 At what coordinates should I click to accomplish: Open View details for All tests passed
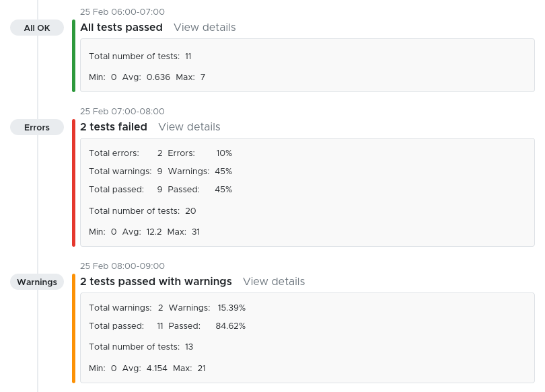(x=205, y=28)
